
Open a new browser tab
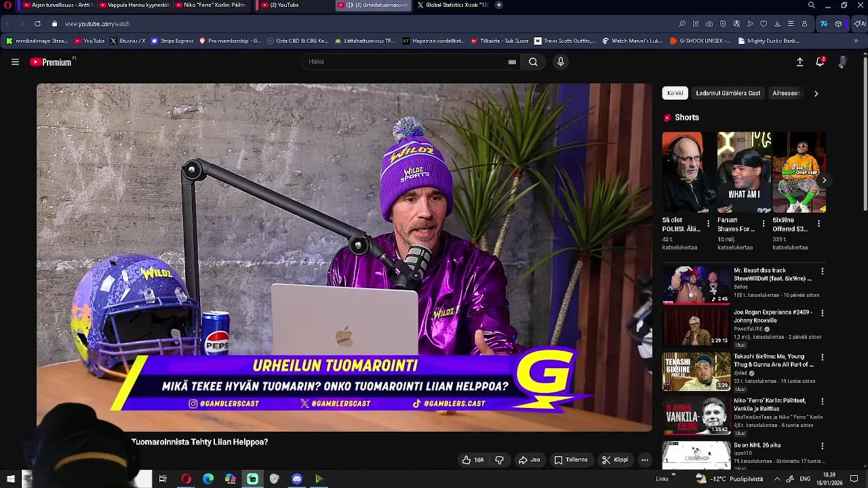(x=498, y=5)
